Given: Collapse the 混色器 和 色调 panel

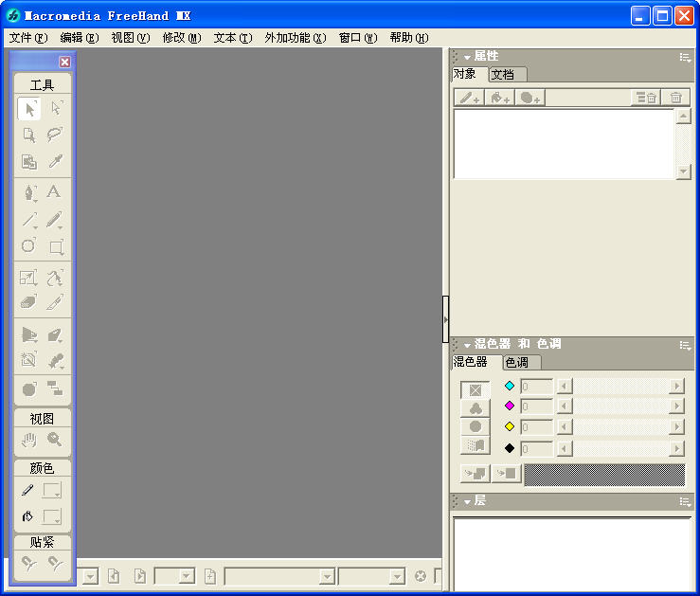Looking at the screenshot, I should (467, 345).
